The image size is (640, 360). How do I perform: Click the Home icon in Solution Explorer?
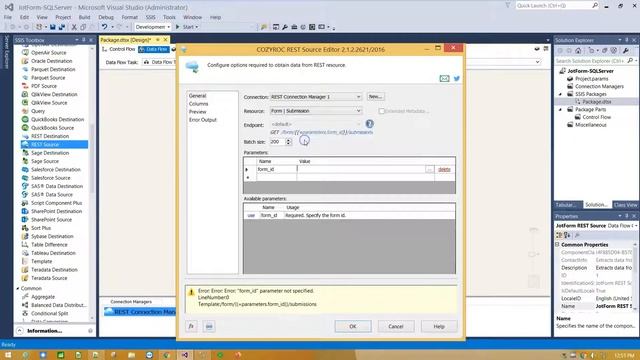pyautogui.click(x=578, y=51)
